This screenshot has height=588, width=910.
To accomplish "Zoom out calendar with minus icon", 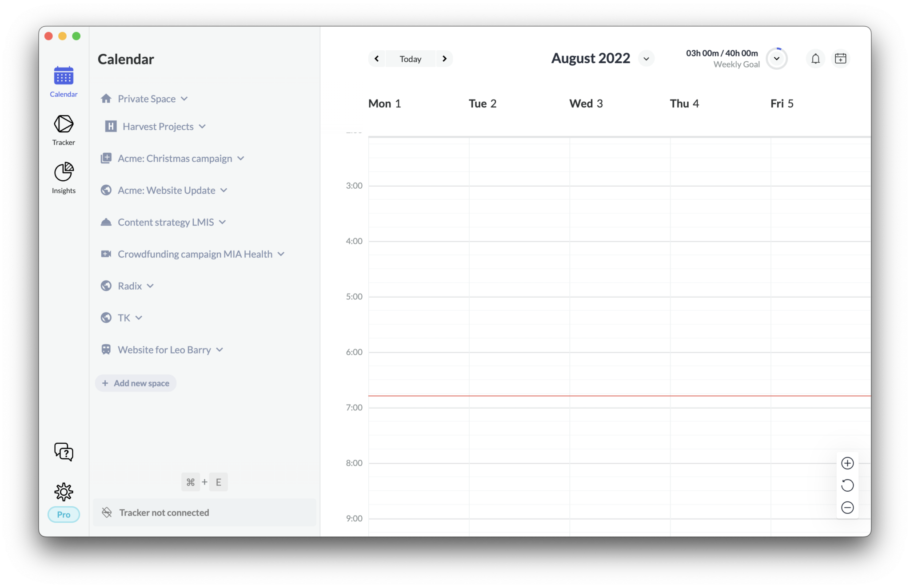I will tap(847, 508).
